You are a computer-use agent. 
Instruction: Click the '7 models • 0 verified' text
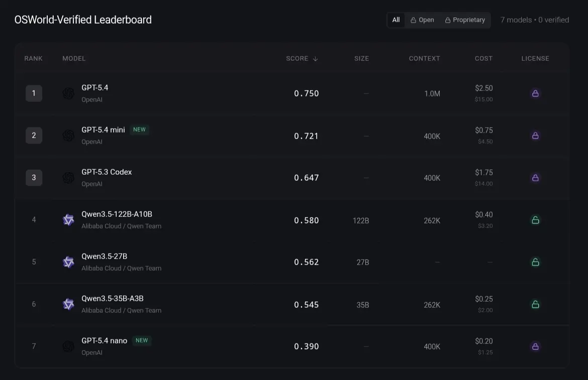click(x=534, y=20)
